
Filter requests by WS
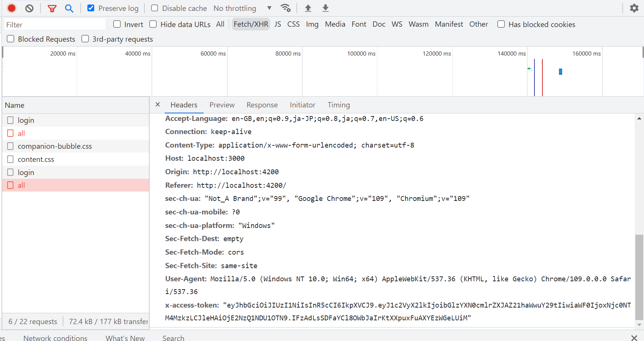[x=397, y=24]
